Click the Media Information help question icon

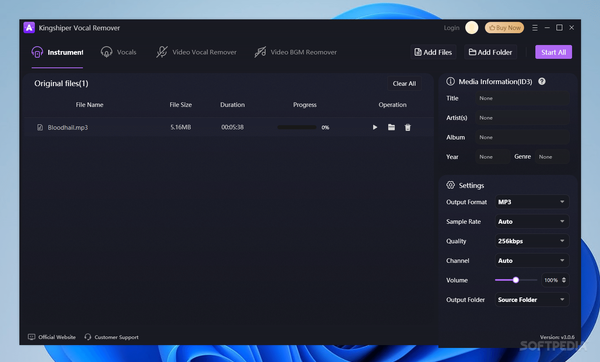pos(542,82)
